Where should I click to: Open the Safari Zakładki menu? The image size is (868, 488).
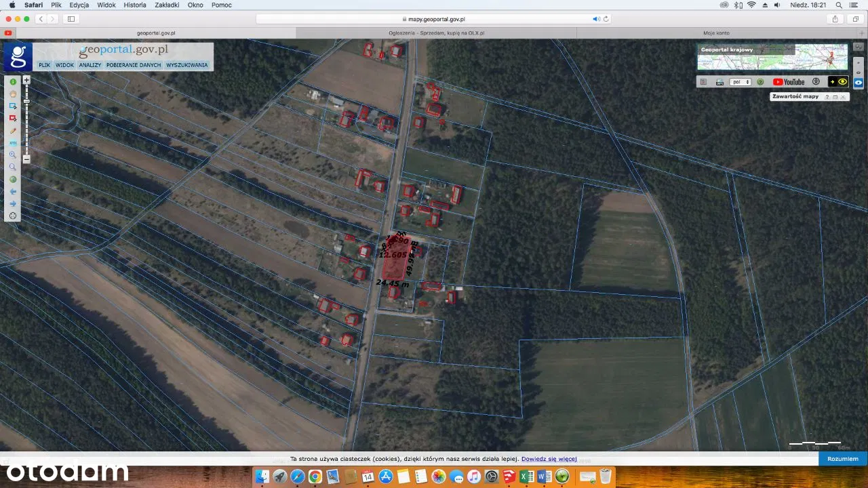tap(167, 5)
